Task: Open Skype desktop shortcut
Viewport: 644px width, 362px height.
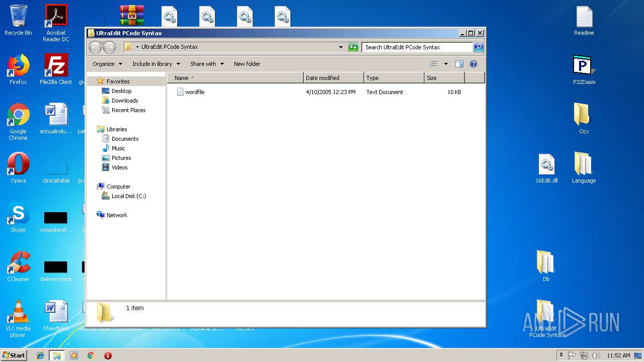Action: click(18, 217)
